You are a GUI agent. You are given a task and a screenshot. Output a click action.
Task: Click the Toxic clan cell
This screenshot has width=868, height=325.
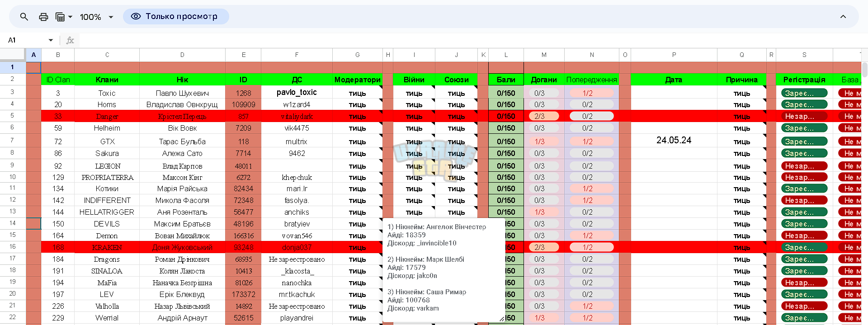pos(107,93)
